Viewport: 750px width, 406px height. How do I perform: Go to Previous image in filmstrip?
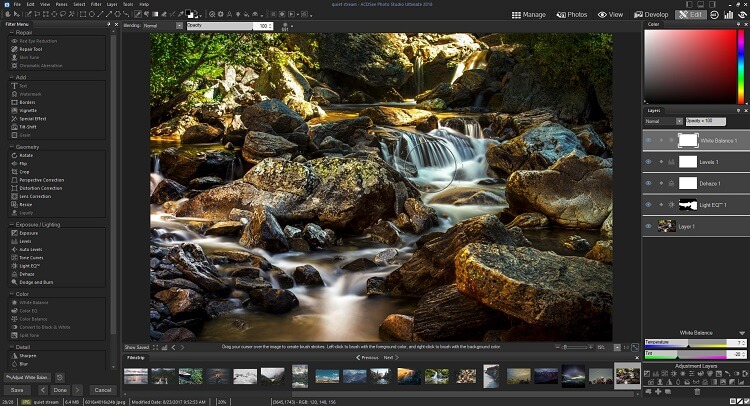[x=367, y=358]
